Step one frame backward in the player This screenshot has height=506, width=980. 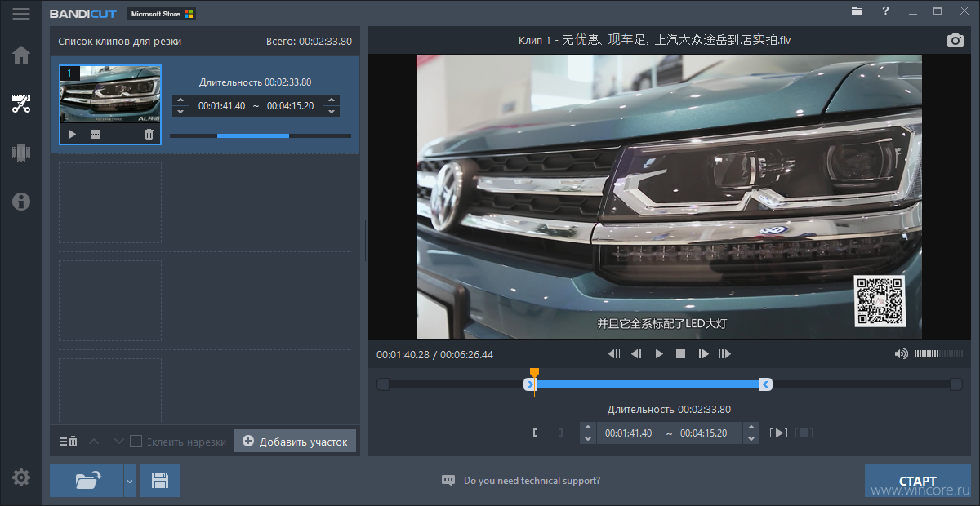636,354
